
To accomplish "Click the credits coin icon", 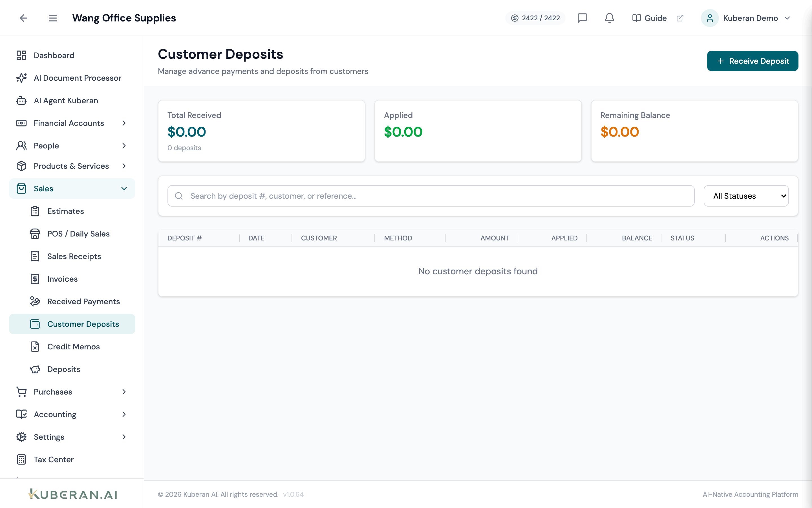I will (515, 18).
